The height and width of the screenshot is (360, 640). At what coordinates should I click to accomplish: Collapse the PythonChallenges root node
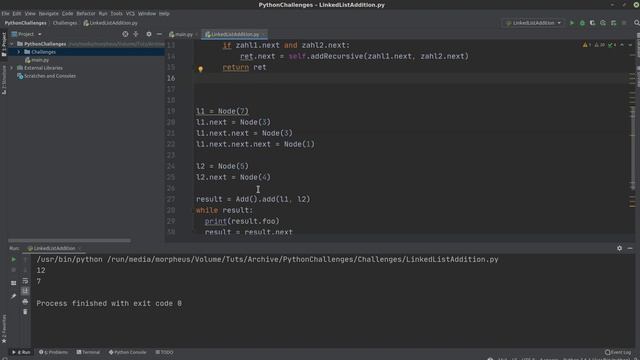11,44
